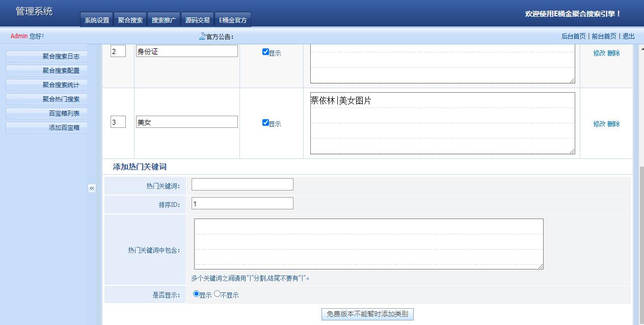The height and width of the screenshot is (325, 644).
Task: Click 删除 link for the 美女 row
Action: click(x=613, y=124)
